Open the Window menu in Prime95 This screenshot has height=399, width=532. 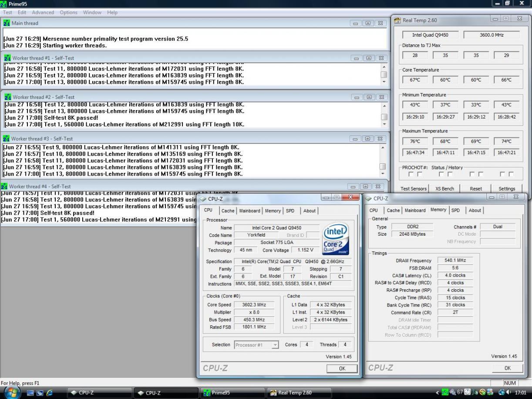click(x=92, y=13)
